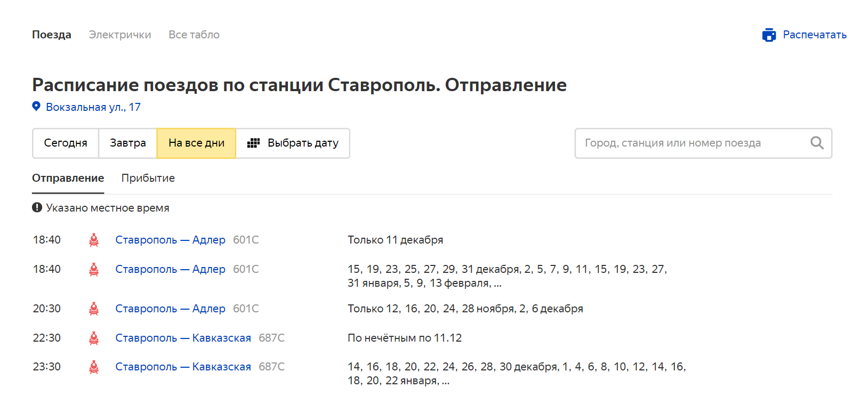Screen dimensions: 868x420
Task: Click the departure time 22:30
Action: click(x=47, y=338)
